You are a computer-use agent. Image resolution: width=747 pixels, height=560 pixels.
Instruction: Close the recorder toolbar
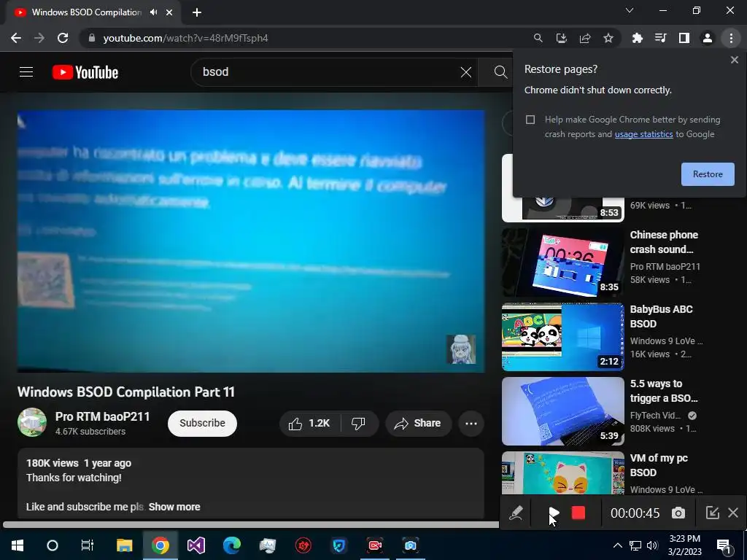(x=733, y=513)
